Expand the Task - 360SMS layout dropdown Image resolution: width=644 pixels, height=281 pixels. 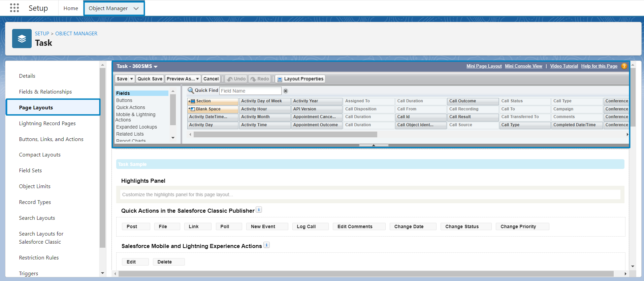(156, 67)
